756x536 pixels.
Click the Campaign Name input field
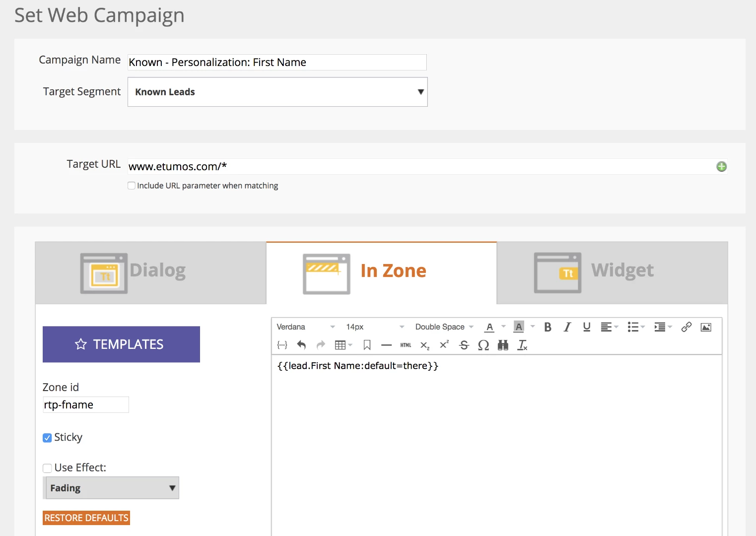(x=277, y=63)
